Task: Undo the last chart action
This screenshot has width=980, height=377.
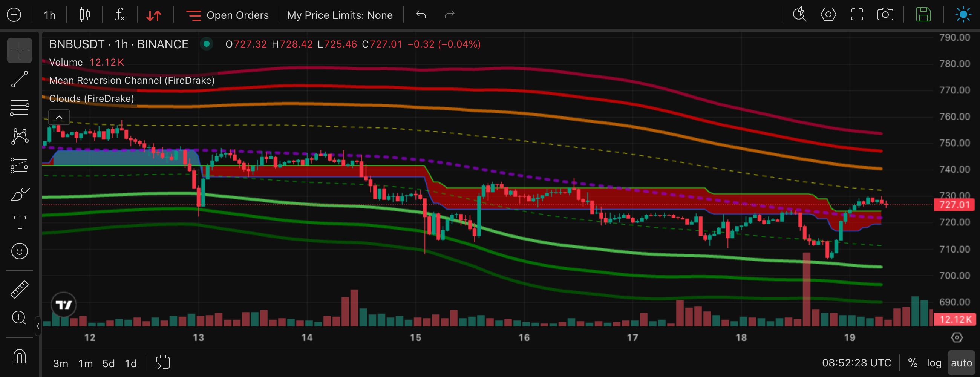Action: pyautogui.click(x=421, y=15)
